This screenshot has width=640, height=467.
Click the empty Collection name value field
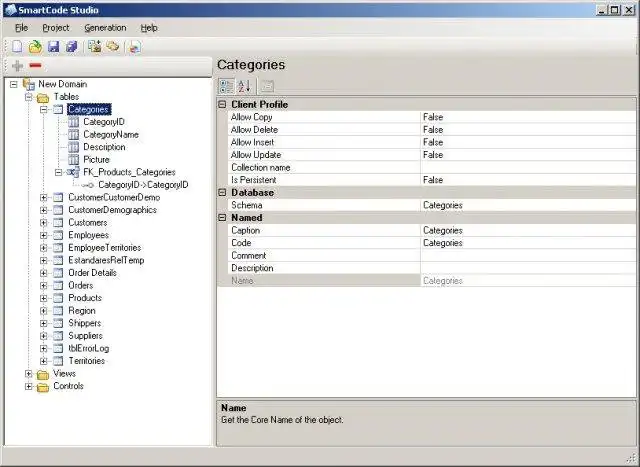click(528, 168)
